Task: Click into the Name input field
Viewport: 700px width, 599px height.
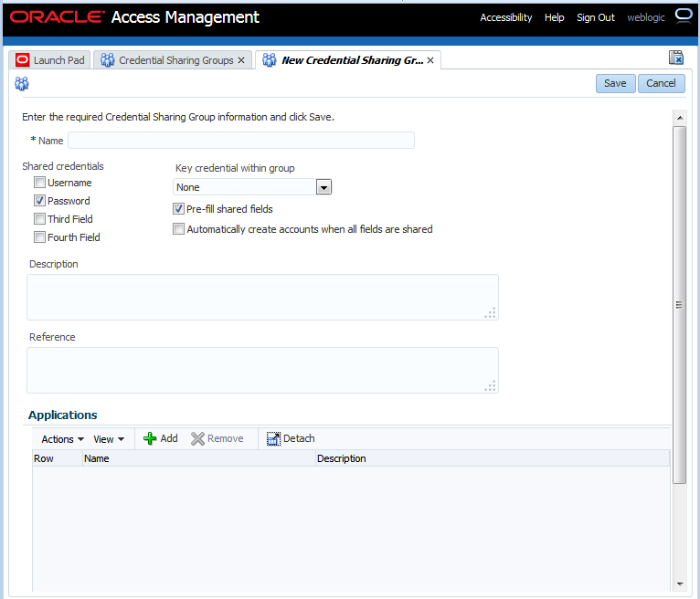Action: (241, 140)
